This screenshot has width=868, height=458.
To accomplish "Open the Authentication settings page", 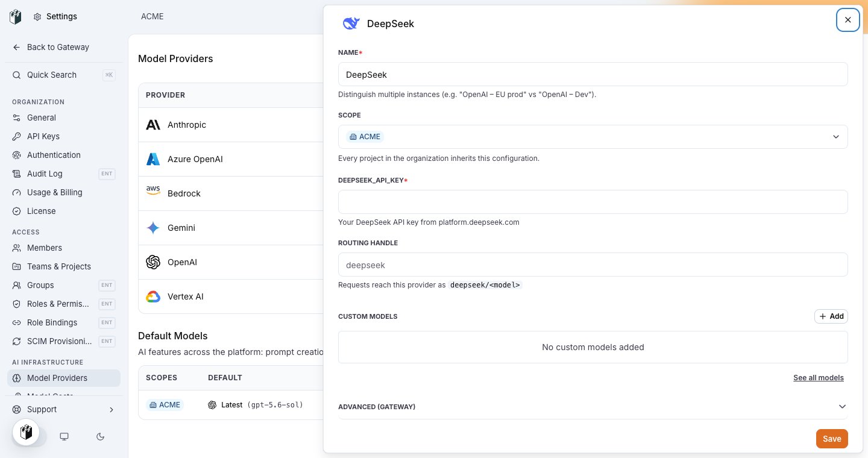I will coord(64,155).
